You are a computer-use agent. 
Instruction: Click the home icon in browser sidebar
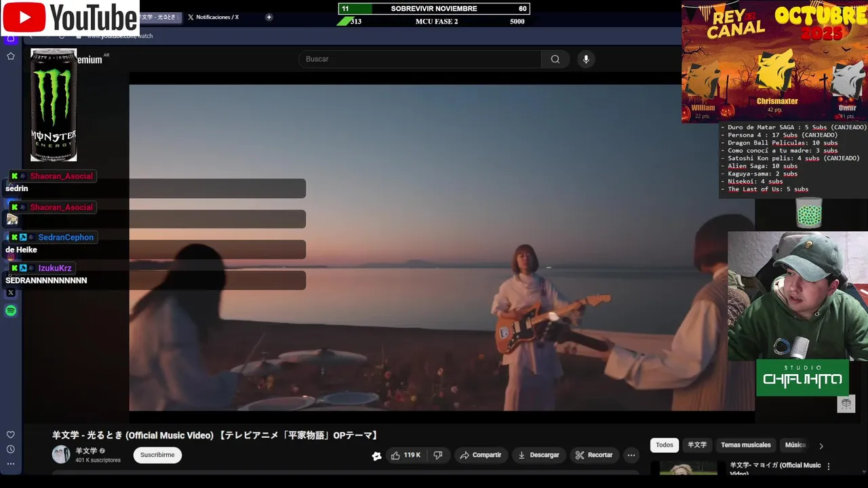tap(11, 38)
